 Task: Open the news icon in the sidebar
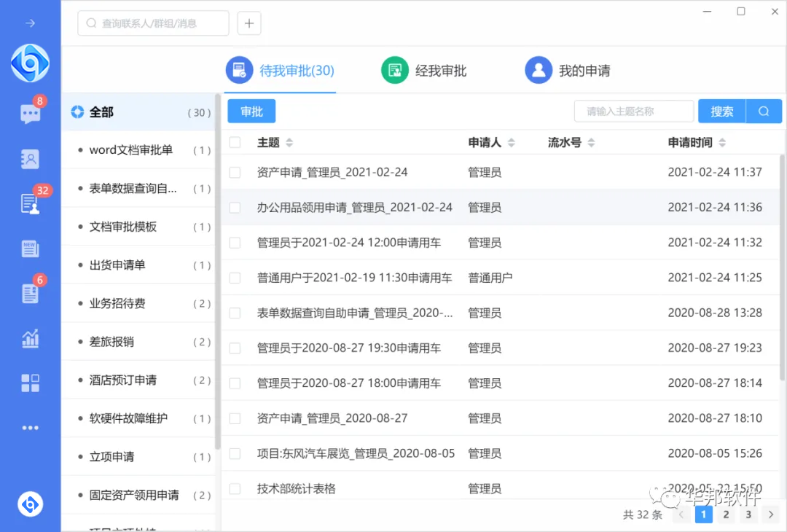pos(31,249)
